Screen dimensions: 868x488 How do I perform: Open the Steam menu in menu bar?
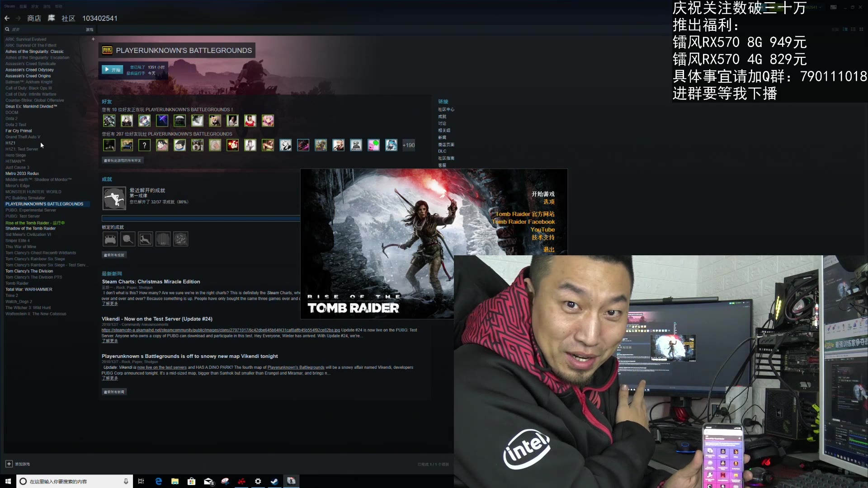[9, 6]
